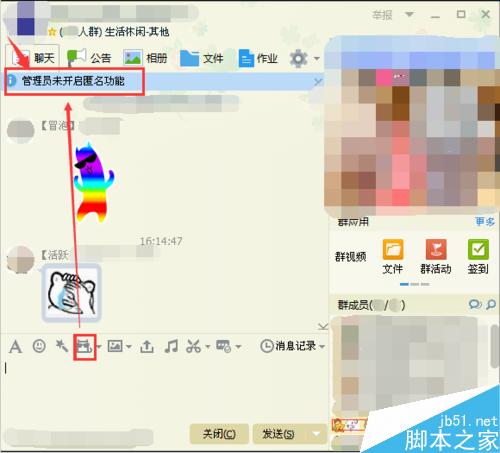500x453 pixels.
Task: Click the magic expression wand icon
Action: (x=62, y=346)
